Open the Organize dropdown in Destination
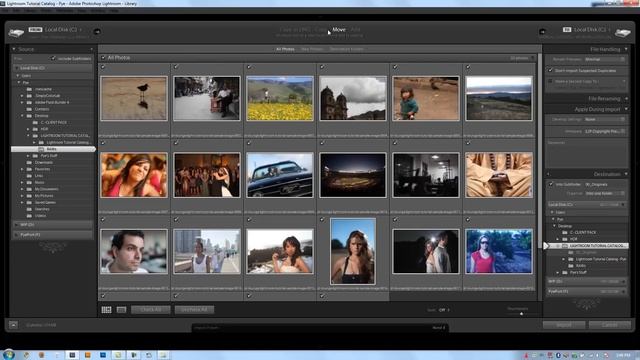640x360 pixels. (604, 193)
